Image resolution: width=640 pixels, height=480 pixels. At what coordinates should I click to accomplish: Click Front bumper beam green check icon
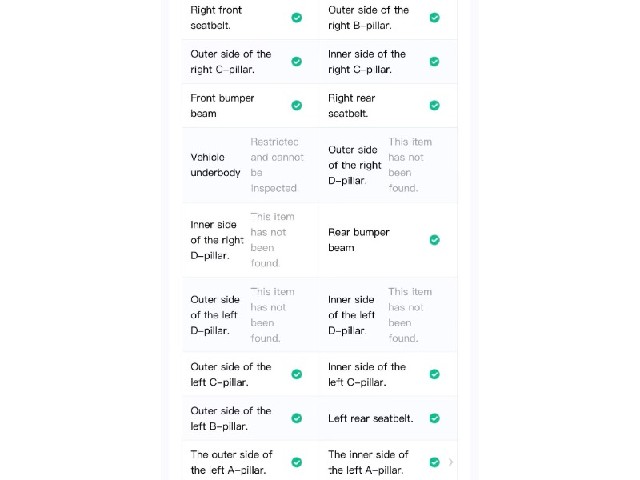click(297, 105)
